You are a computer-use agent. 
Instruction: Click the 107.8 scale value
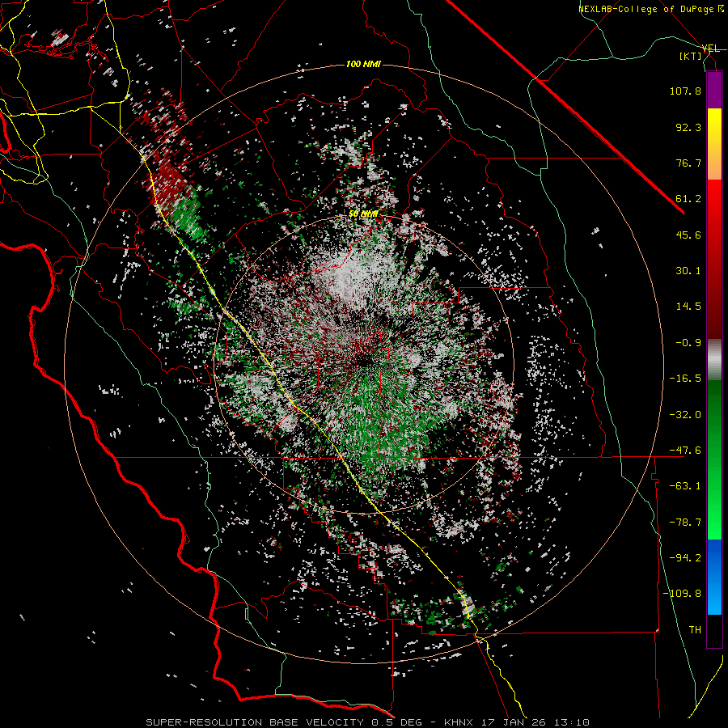685,91
